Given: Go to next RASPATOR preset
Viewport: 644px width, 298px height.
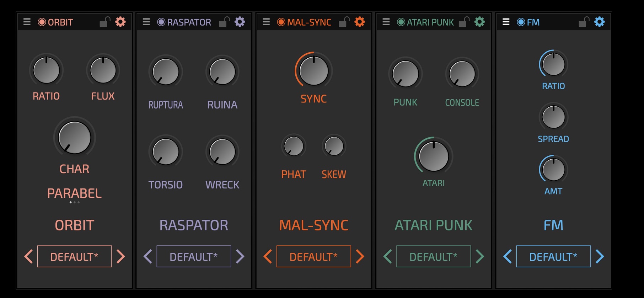Looking at the screenshot, I should [x=240, y=256].
